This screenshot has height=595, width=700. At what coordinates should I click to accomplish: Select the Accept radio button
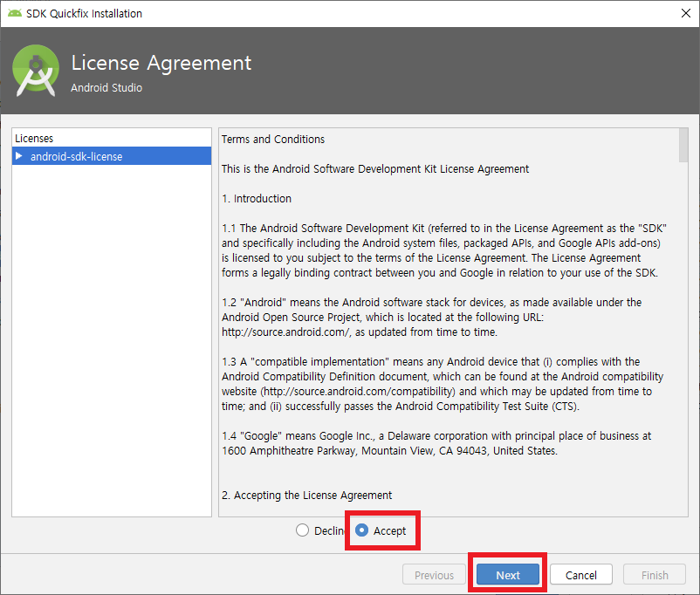click(x=361, y=530)
